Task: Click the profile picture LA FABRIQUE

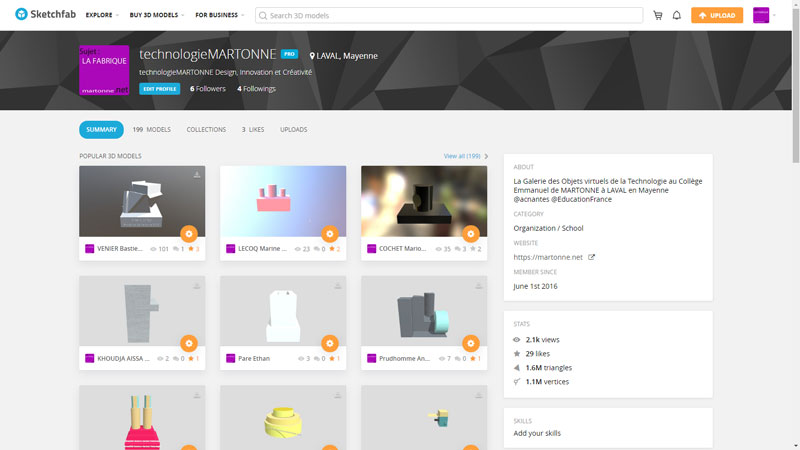Action: pyautogui.click(x=104, y=70)
